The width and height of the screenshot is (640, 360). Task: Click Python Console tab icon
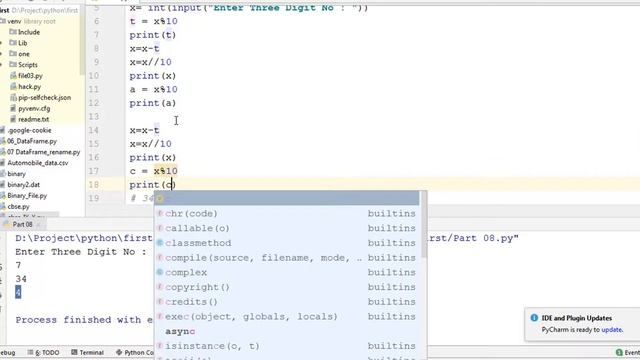tap(119, 352)
